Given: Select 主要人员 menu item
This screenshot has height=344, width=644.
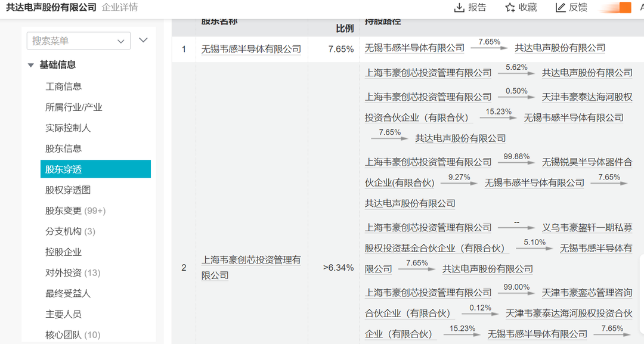Looking at the screenshot, I should coord(63,314).
